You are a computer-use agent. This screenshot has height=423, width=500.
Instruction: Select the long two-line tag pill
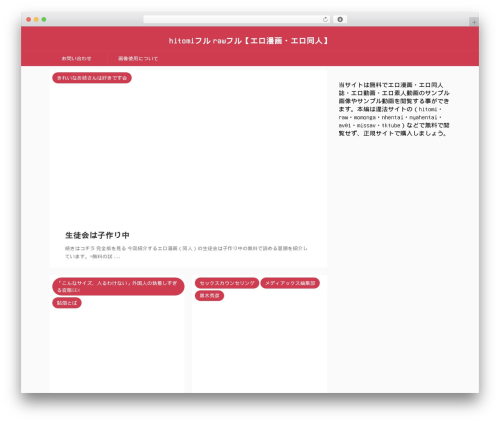coord(118,286)
